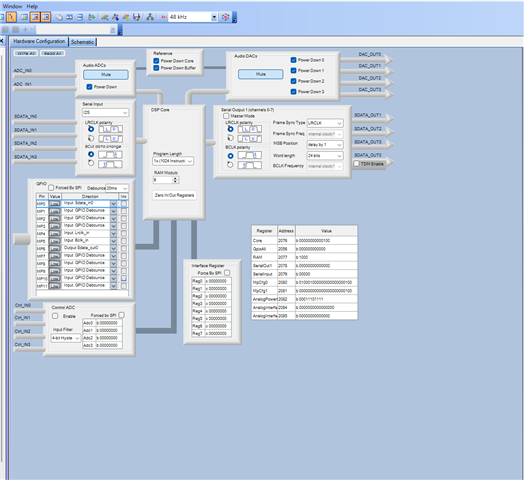Viewport: 524px width, 480px height.
Task: Toggle DAC Power Down 3 checkbox
Action: (x=293, y=92)
